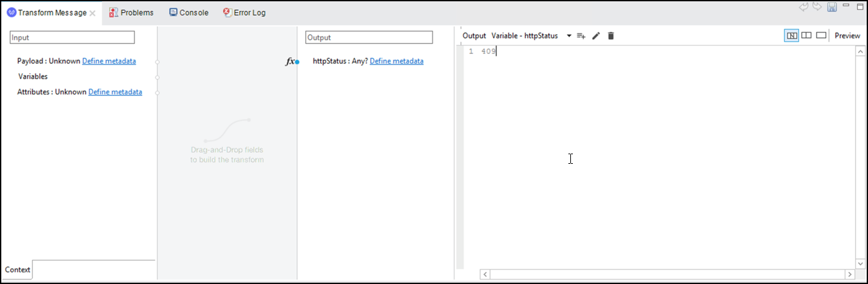
Task: Close the Transform Message tab
Action: click(x=93, y=13)
